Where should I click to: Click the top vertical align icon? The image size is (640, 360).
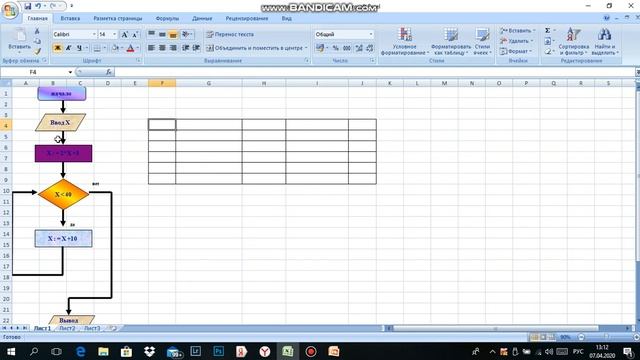[x=151, y=34]
